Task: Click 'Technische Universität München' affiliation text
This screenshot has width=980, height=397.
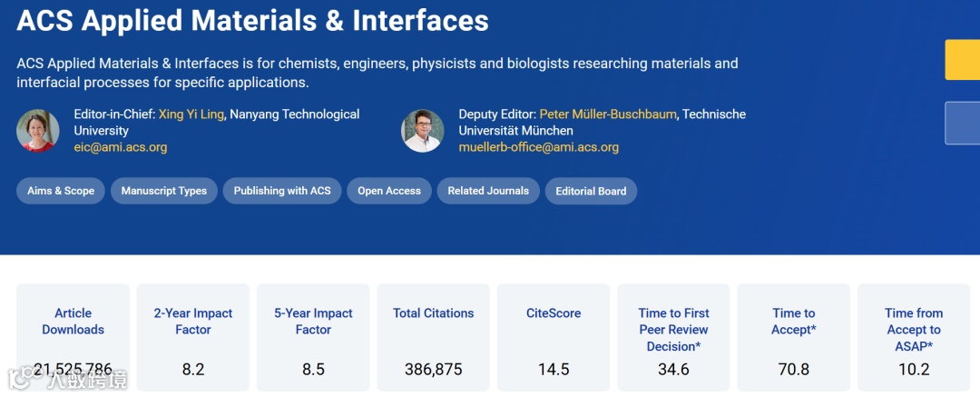Action: [x=603, y=122]
